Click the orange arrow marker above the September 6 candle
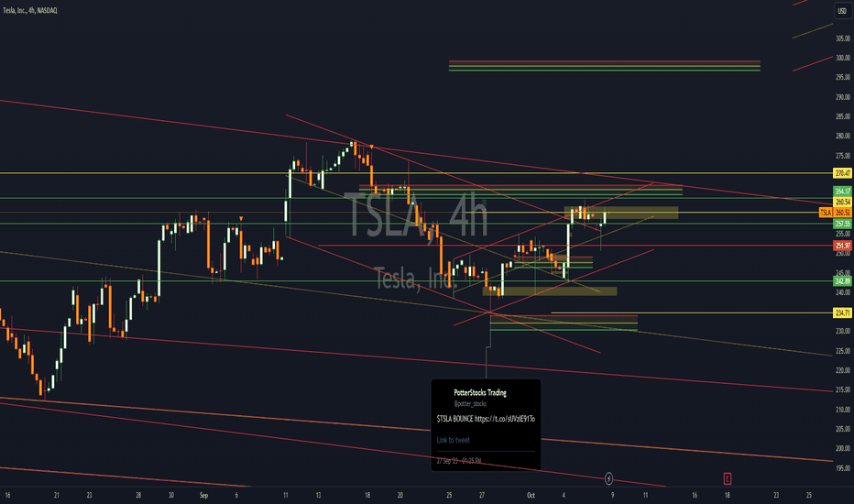Screen dimensions: 854x504 [241, 219]
